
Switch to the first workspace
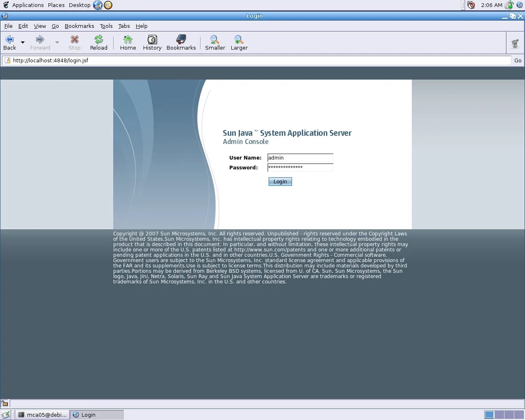tap(489, 415)
